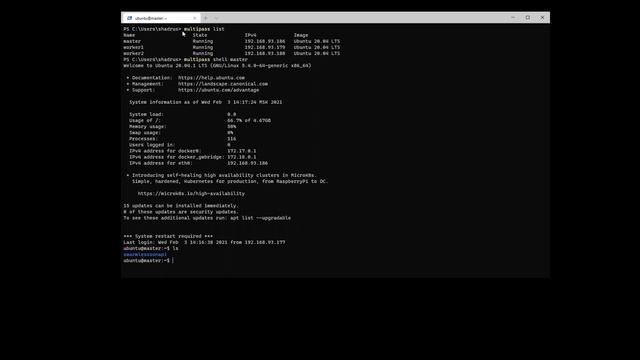
Task: Click master's IPv4 192.168.93.186 in the multipass list
Action: coord(265,41)
